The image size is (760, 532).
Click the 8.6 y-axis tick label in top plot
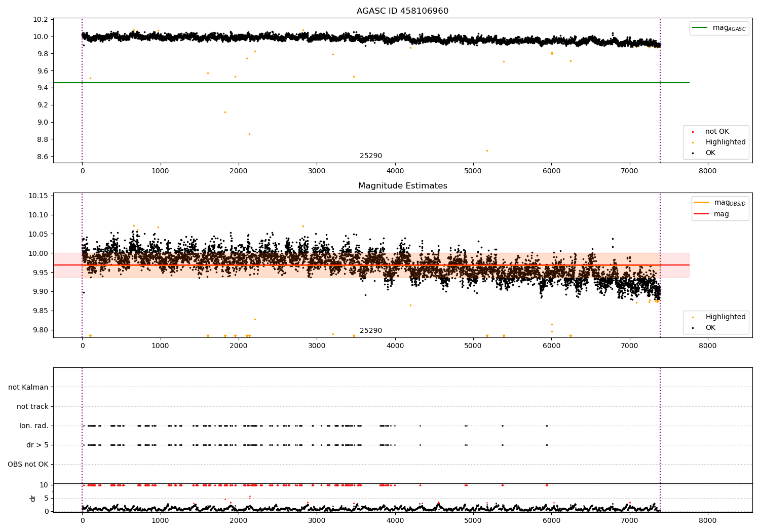tap(42, 157)
